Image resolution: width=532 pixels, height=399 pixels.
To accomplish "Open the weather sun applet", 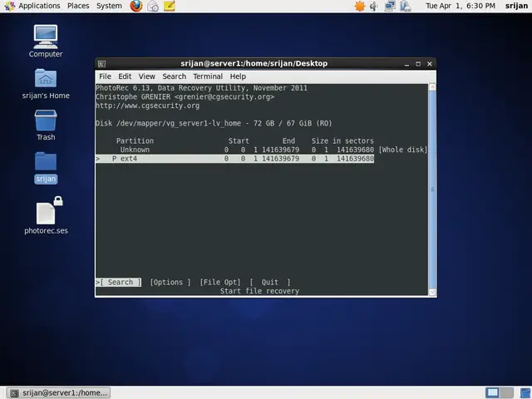I will click(x=360, y=6).
